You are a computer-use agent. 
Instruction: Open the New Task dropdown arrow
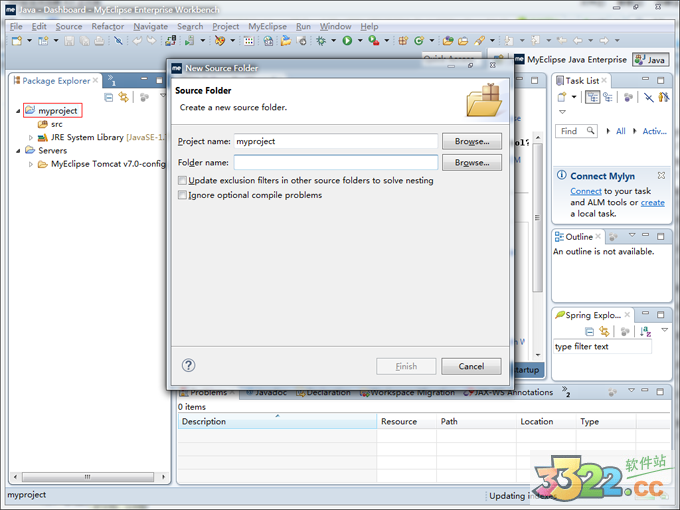[x=574, y=97]
